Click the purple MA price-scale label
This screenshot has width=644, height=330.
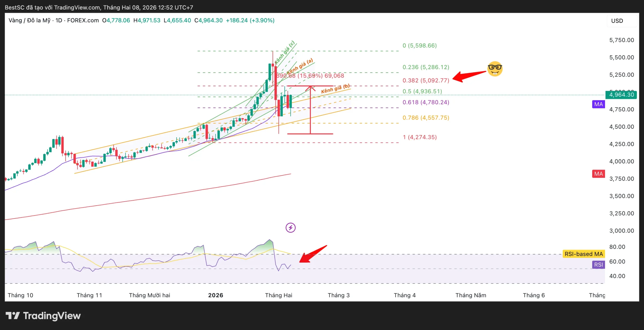pos(598,104)
